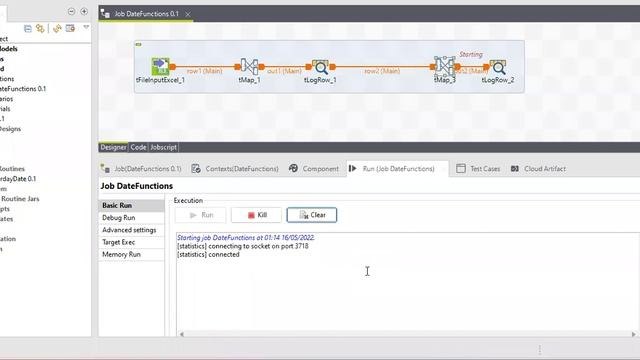Click the expand all (plus) icon in repository panel
The width and height of the screenshot is (640, 360).
(x=84, y=11)
